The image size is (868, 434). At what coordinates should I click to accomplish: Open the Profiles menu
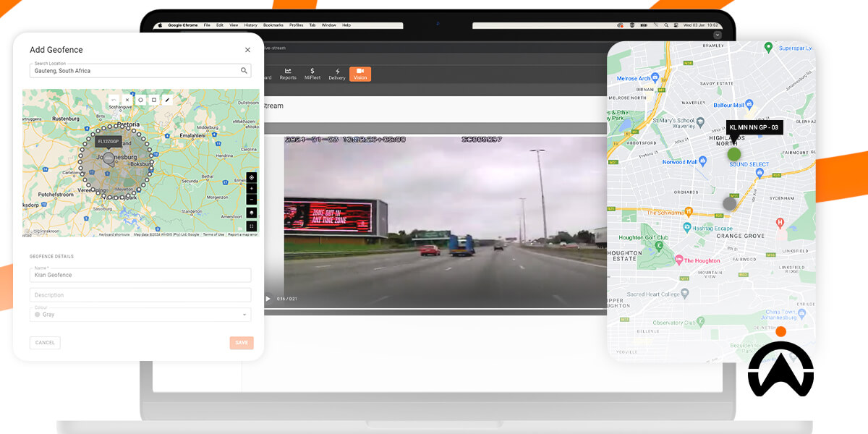click(297, 25)
